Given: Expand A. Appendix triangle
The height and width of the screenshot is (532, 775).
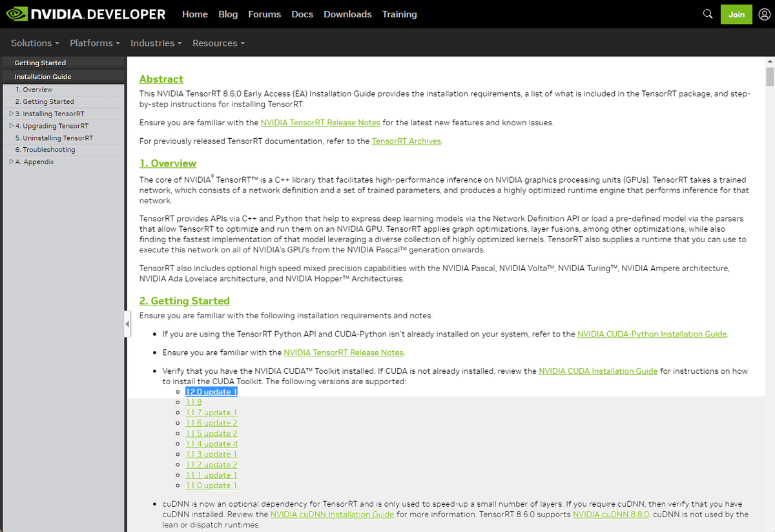Looking at the screenshot, I should pos(12,161).
